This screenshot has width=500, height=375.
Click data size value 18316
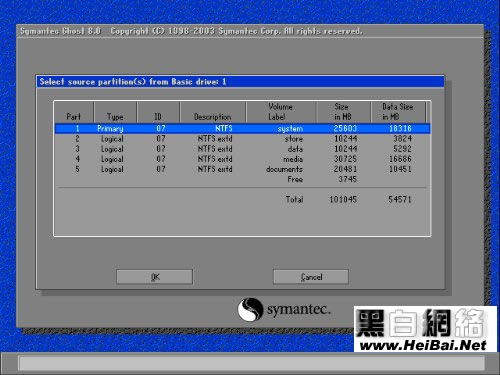click(x=400, y=129)
